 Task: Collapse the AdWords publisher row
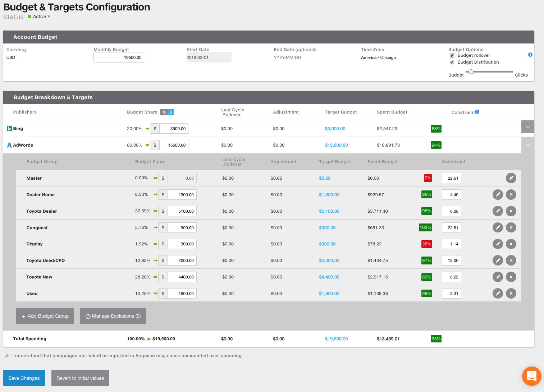(527, 145)
